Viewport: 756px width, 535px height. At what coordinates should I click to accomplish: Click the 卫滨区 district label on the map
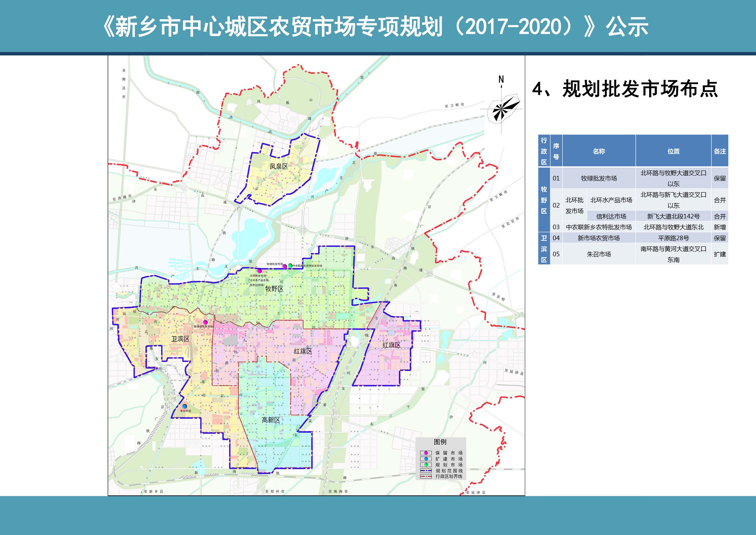pyautogui.click(x=180, y=339)
